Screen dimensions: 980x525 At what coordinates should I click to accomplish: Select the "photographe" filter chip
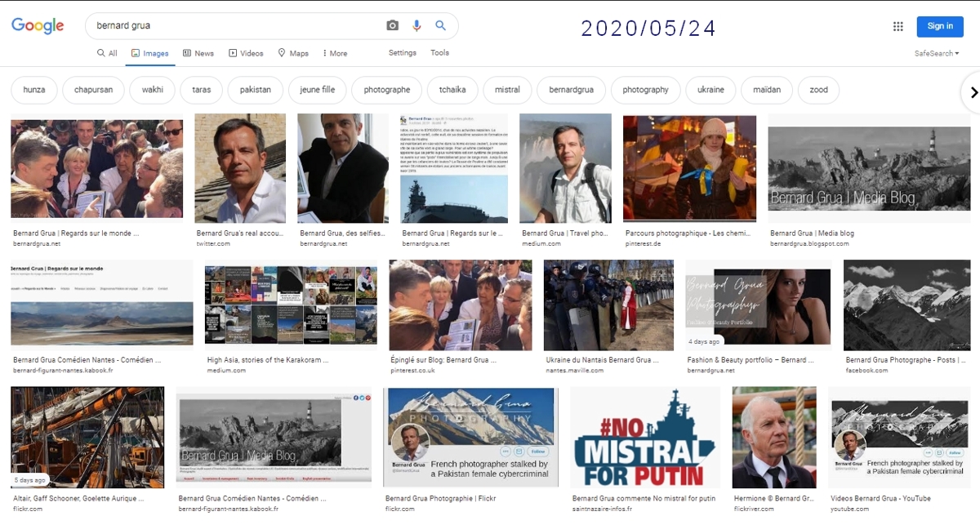(x=386, y=90)
